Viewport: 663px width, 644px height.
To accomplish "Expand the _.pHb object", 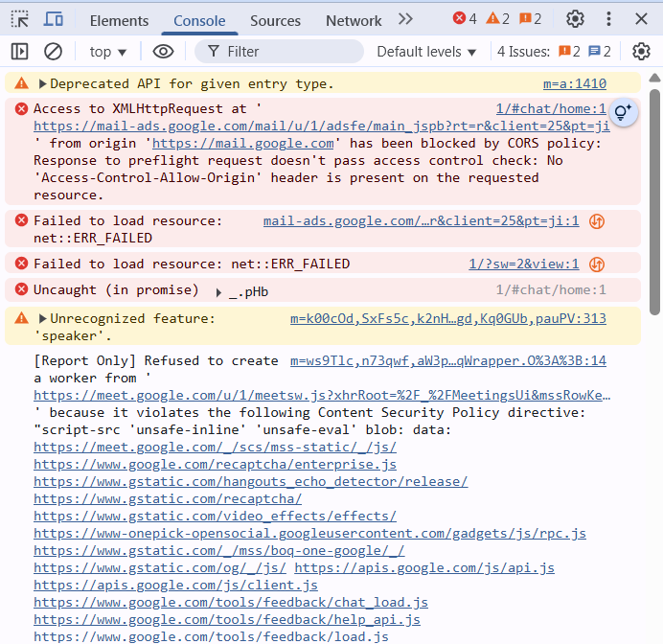I will 218,292.
